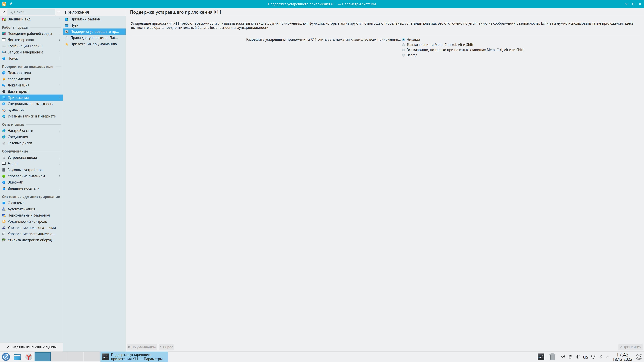This screenshot has width=644, height=362.
Task: Click the Bluetooth sidebar icon
Action: tap(4, 182)
